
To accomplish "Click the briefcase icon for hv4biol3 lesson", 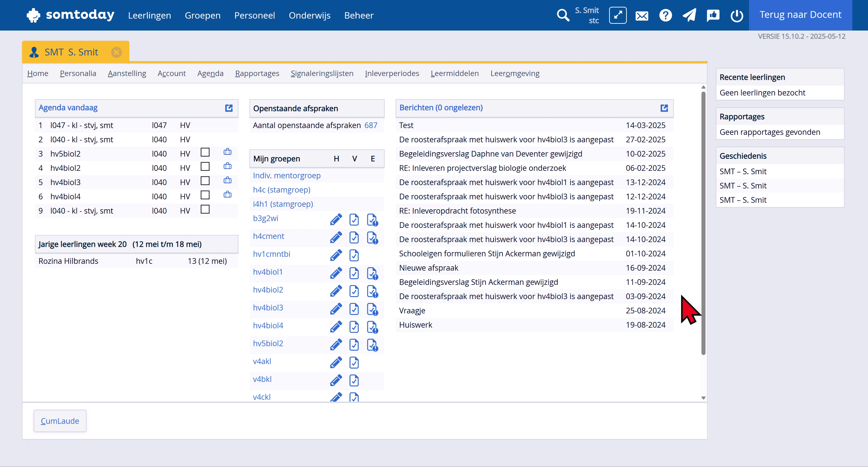I will click(227, 180).
